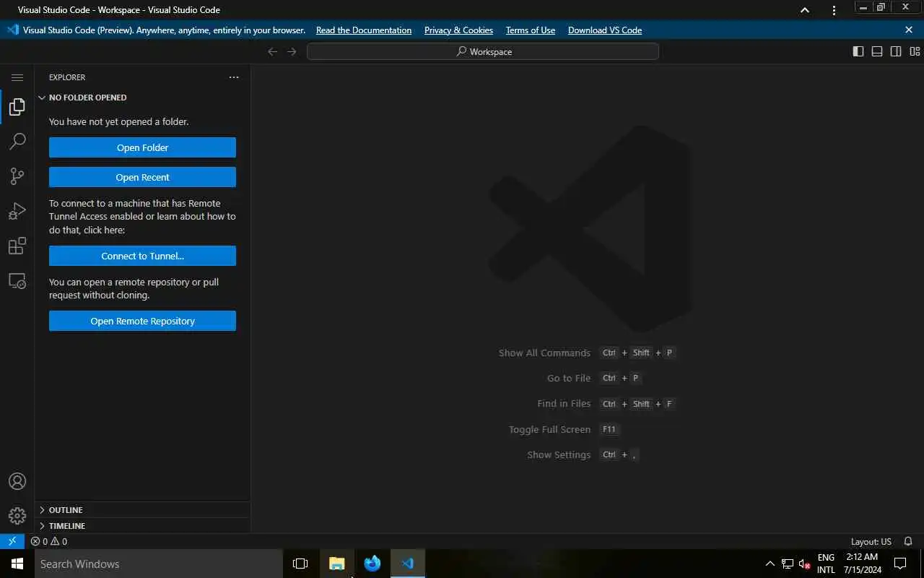Follow the Read the Documentation link

click(364, 30)
